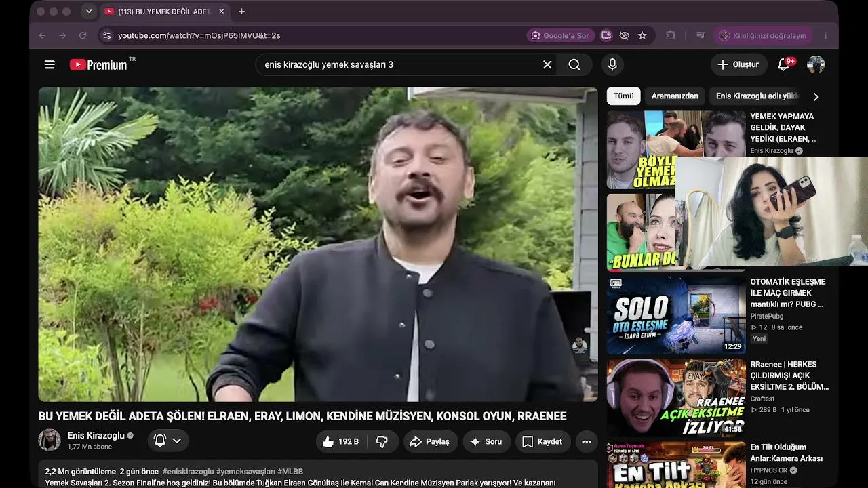Viewport: 868px width, 488px height.
Task: Open OTOMATİK EŞLEŞME İLE MAÇ GİRMEK title
Action: tap(787, 293)
